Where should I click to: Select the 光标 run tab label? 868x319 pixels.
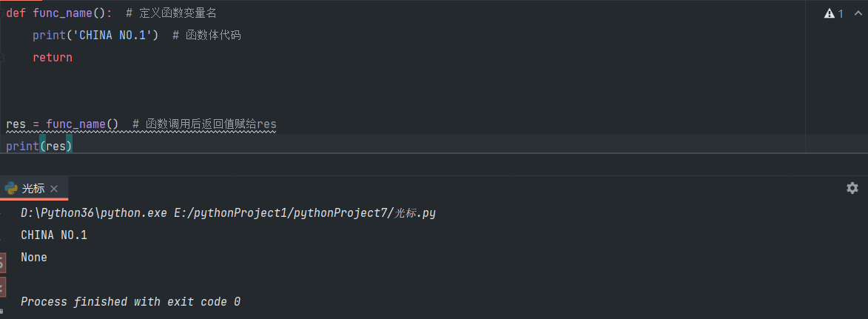33,189
